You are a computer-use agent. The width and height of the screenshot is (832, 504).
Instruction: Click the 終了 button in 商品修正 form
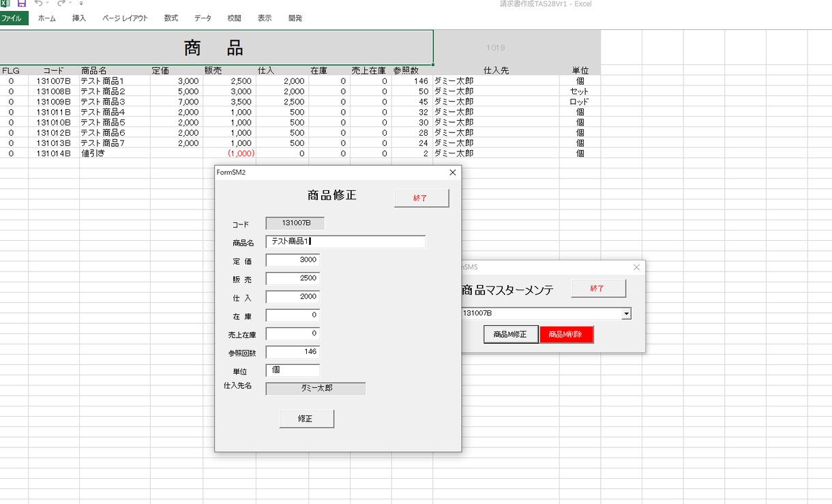coord(421,198)
